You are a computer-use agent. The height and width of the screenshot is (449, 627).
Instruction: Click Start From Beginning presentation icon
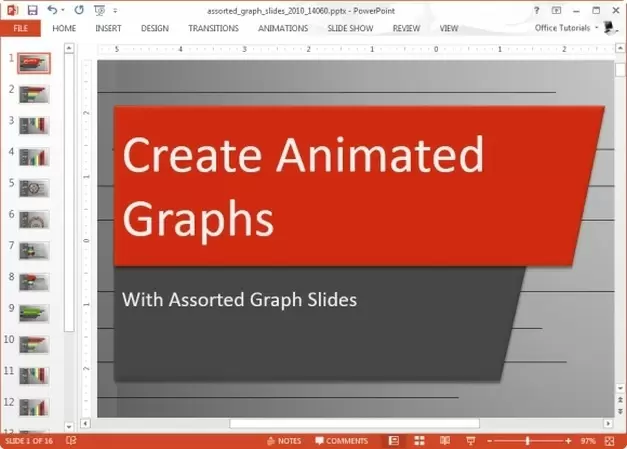[99, 10]
